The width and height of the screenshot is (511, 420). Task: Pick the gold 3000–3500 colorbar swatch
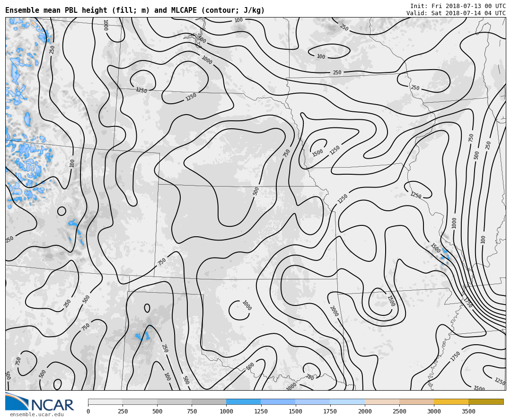451,402
